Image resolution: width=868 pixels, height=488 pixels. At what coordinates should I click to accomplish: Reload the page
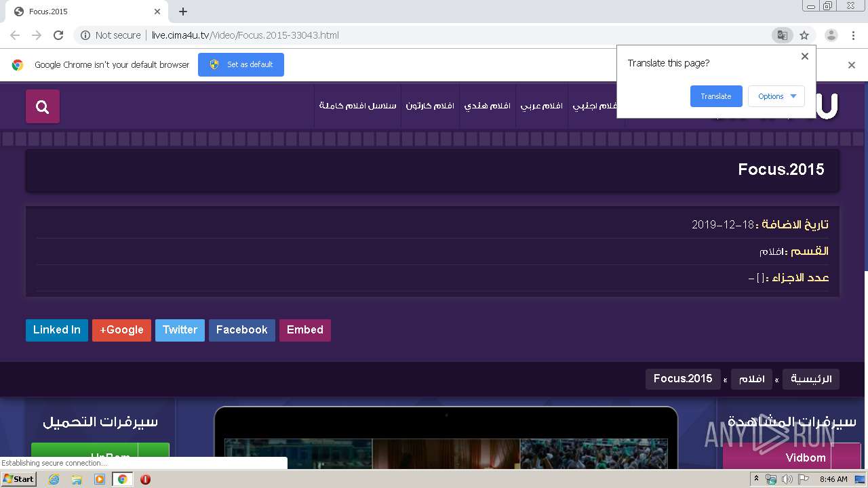coord(58,35)
